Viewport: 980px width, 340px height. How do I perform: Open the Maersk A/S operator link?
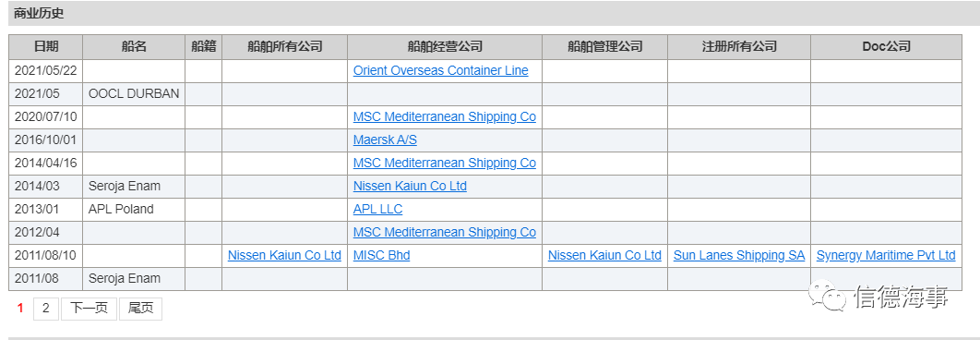point(385,140)
